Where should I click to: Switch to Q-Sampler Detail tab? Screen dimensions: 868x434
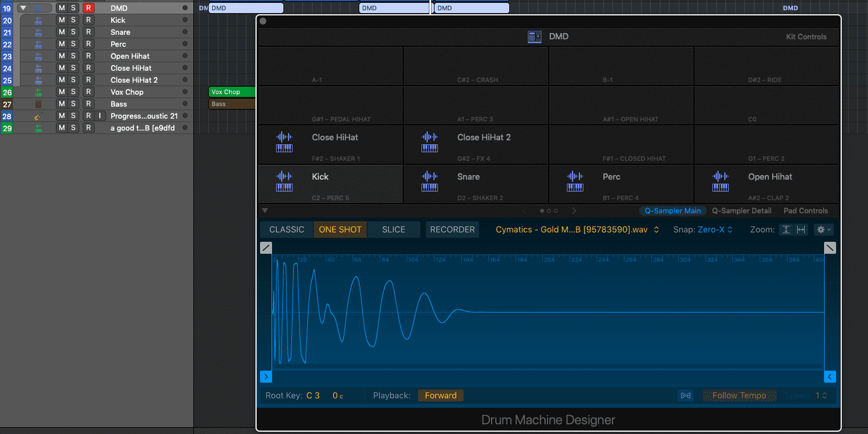[x=741, y=211]
